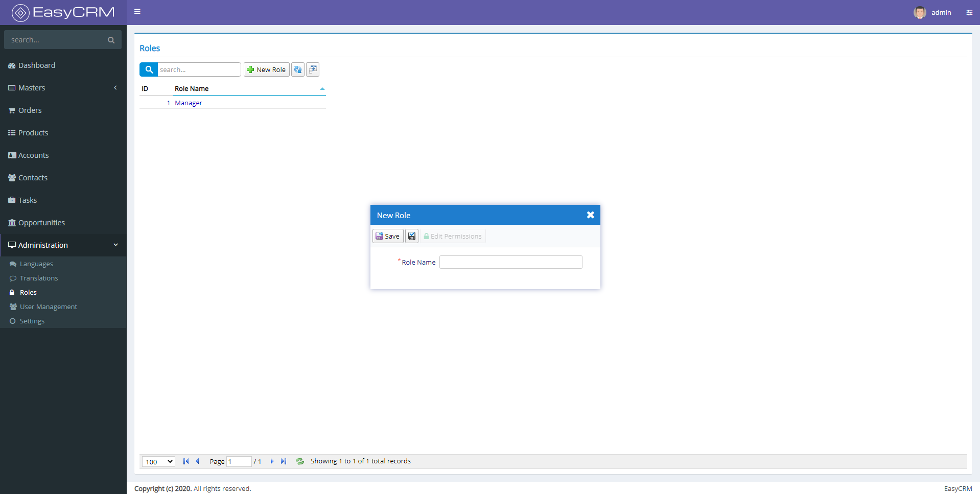
Task: Open the settings sliders icon top right
Action: [969, 12]
